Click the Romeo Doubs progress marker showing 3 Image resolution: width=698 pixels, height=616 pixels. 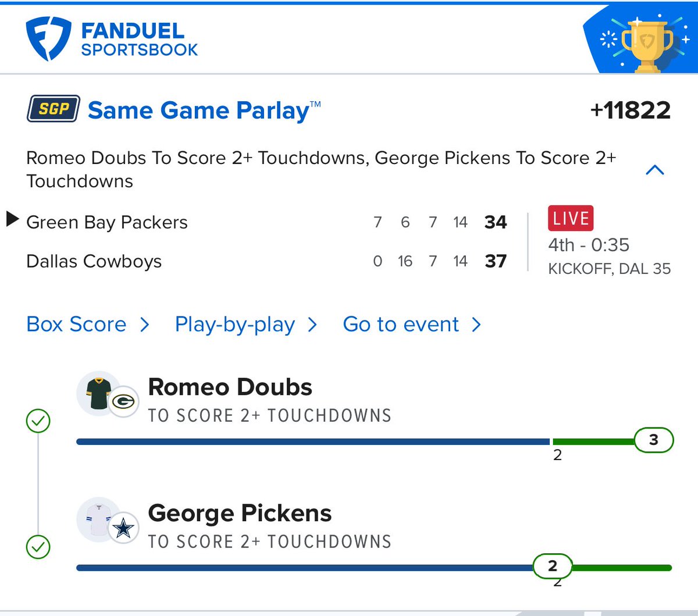(653, 440)
